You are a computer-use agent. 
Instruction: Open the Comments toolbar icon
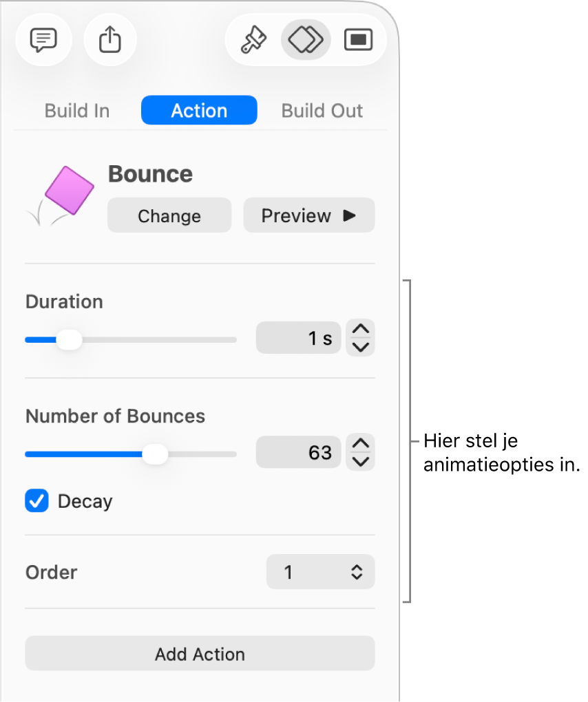[x=43, y=40]
